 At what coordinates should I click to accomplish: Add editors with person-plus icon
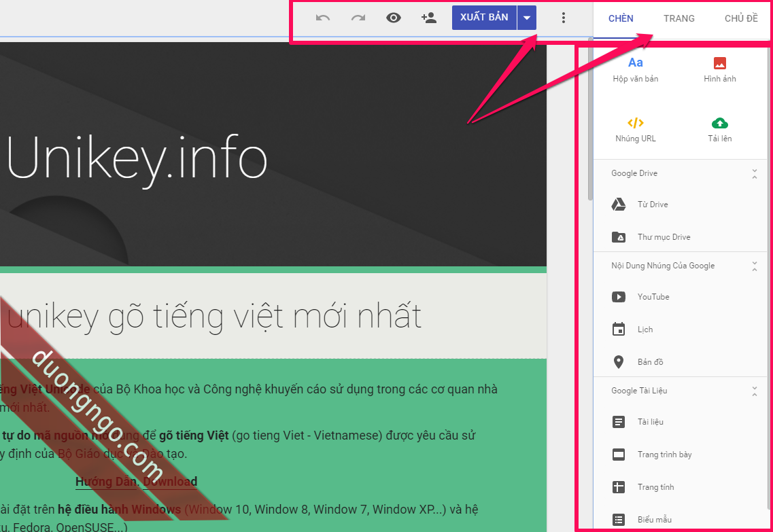click(x=429, y=18)
